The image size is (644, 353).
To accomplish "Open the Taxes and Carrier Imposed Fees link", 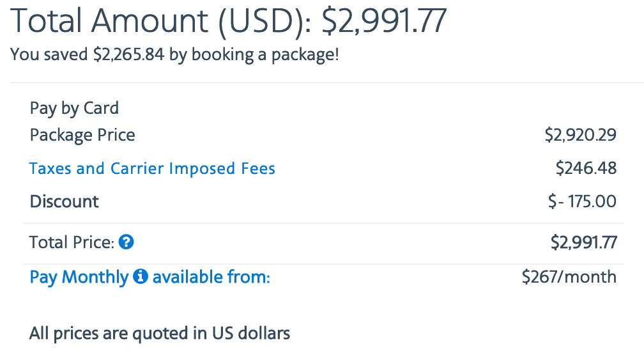I will click(152, 169).
